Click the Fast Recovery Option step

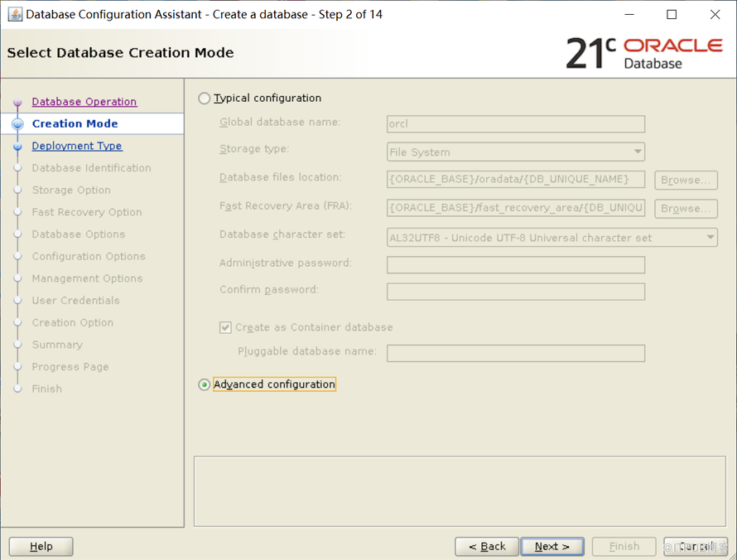pos(87,212)
